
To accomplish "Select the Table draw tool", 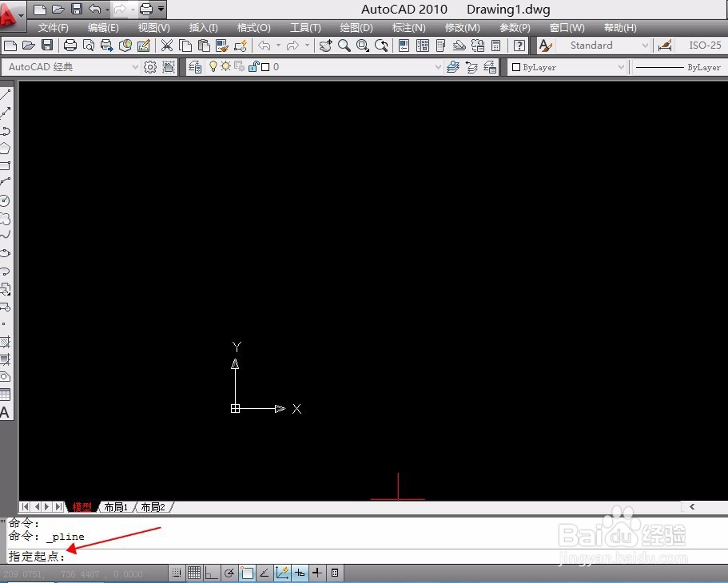I will [5, 395].
